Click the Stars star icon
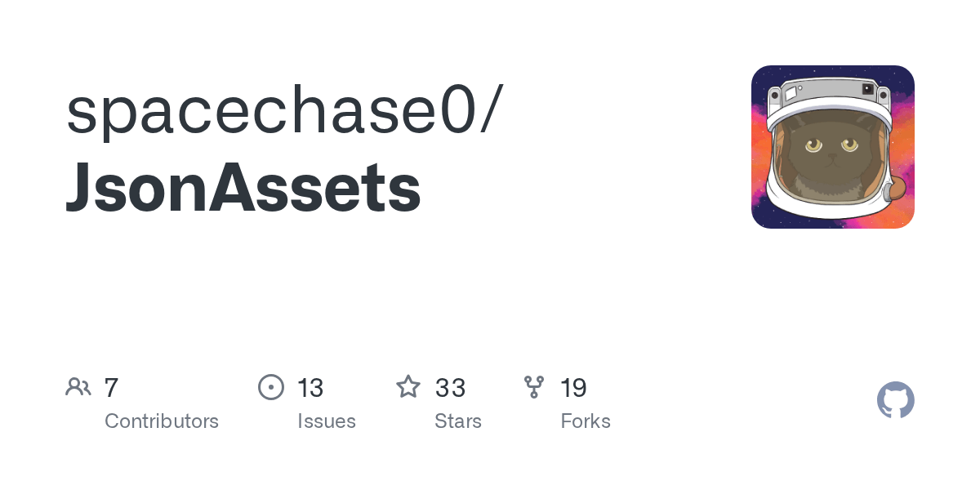The width and height of the screenshot is (980, 490). coord(408,387)
